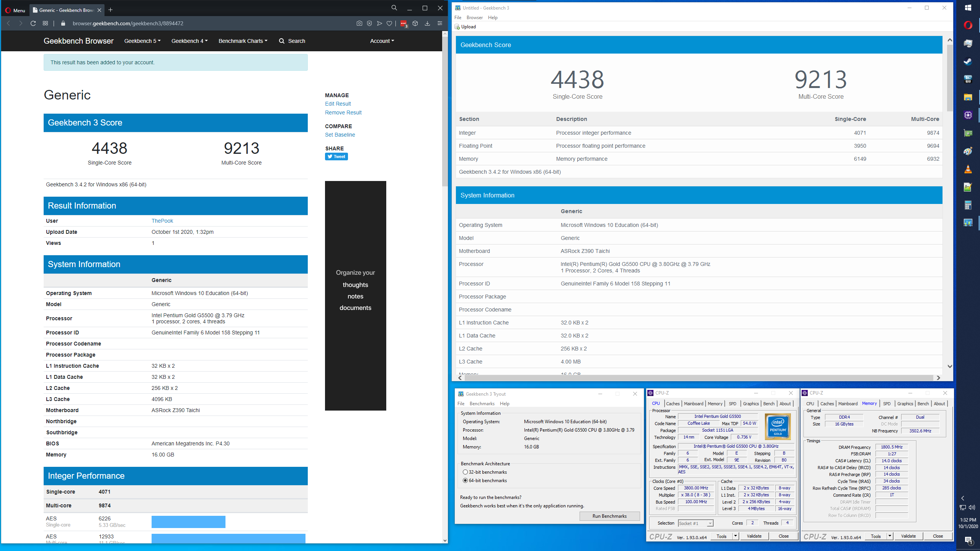Open Steam from the taskbar
The image size is (980, 551).
(x=968, y=61)
